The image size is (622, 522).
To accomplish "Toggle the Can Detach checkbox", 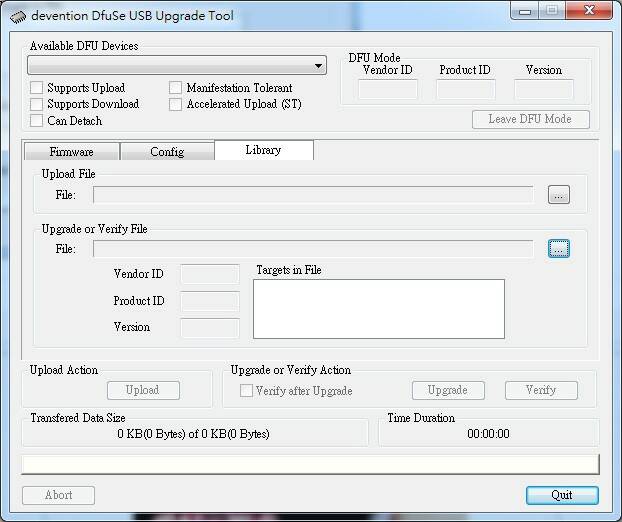I will (x=36, y=121).
